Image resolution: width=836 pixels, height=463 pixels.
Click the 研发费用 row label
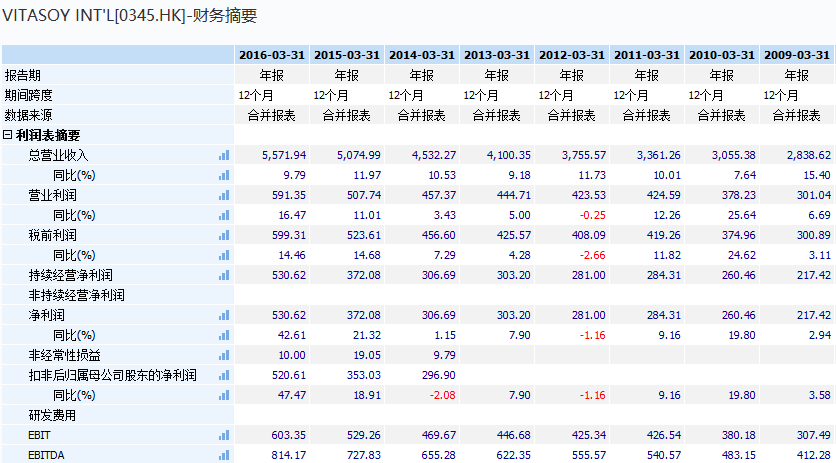pyautogui.click(x=52, y=415)
